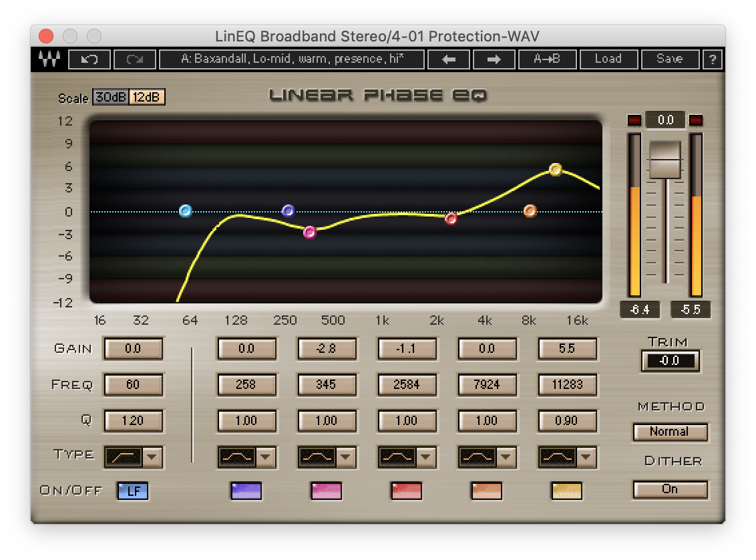
Task: Click the LF band Freq field 60
Action: pos(133,384)
